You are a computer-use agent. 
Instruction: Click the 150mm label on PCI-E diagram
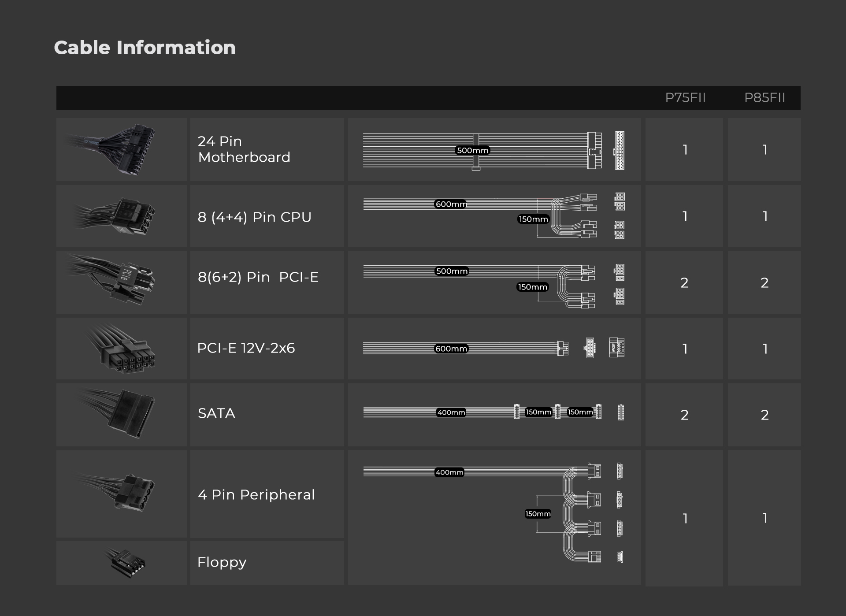(532, 287)
